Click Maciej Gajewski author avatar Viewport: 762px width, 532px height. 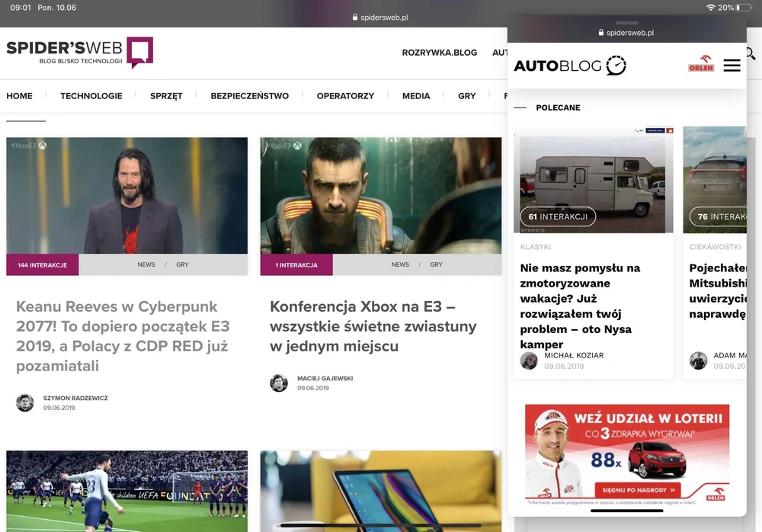(x=279, y=383)
